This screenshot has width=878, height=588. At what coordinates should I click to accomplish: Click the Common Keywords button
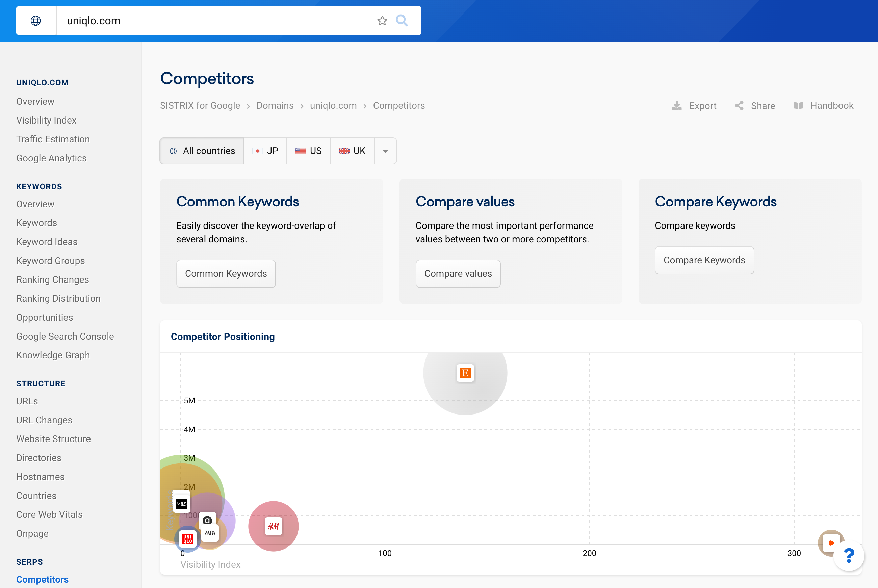coord(226,274)
